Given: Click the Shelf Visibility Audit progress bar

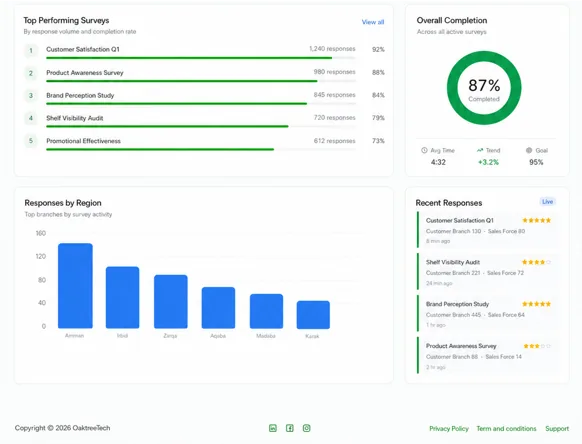Looking at the screenshot, I should [x=201, y=127].
